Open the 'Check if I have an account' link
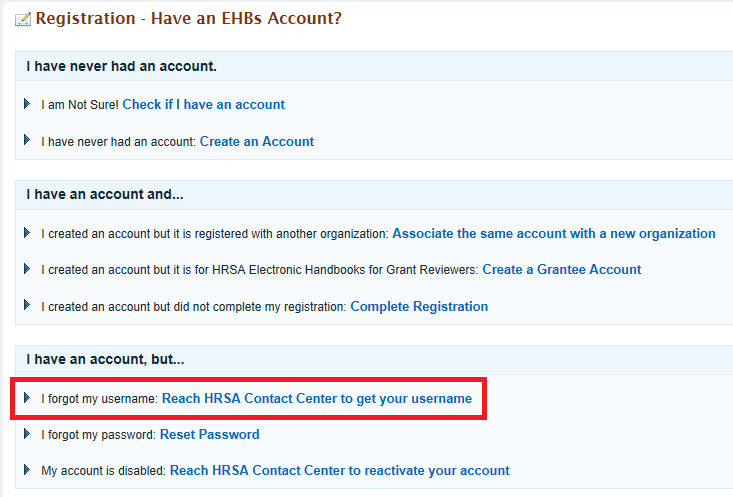Image resolution: width=733 pixels, height=497 pixels. tap(203, 105)
